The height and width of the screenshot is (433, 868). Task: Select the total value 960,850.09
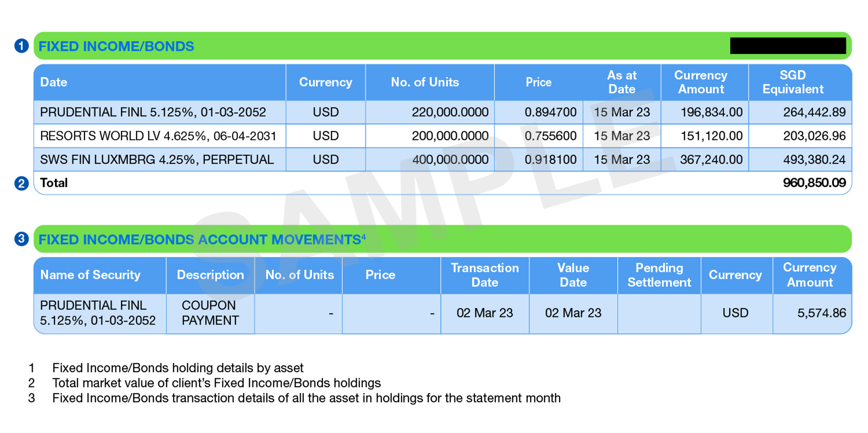pos(814,183)
